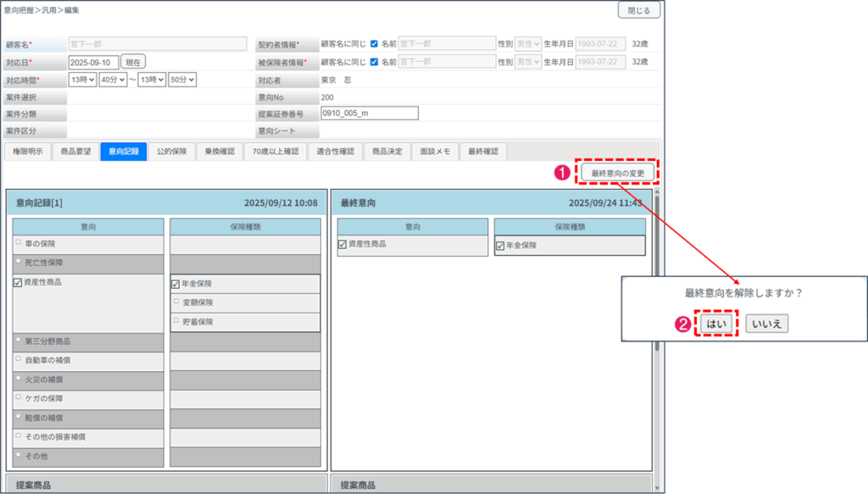Switch to the 公的保険 tab

(172, 152)
